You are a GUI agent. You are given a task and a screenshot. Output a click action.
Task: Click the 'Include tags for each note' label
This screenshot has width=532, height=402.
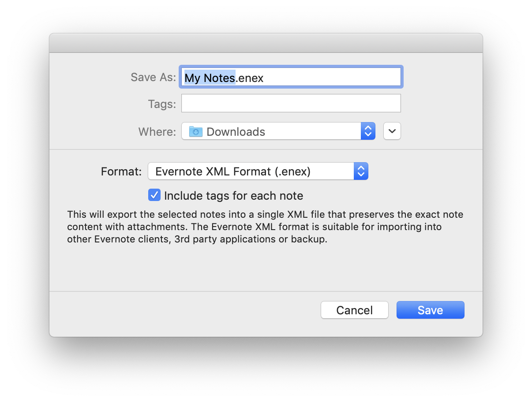click(x=233, y=196)
